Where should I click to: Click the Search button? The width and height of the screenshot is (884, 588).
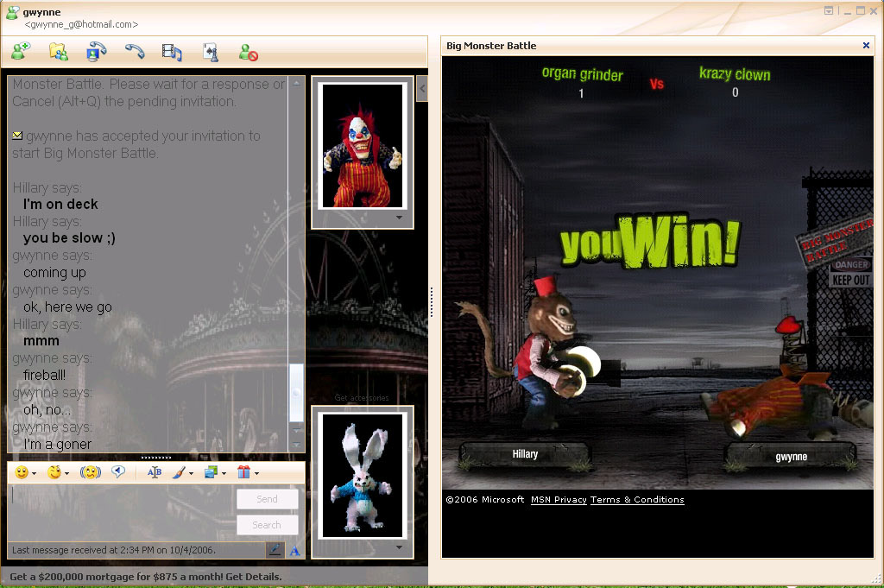pyautogui.click(x=267, y=525)
